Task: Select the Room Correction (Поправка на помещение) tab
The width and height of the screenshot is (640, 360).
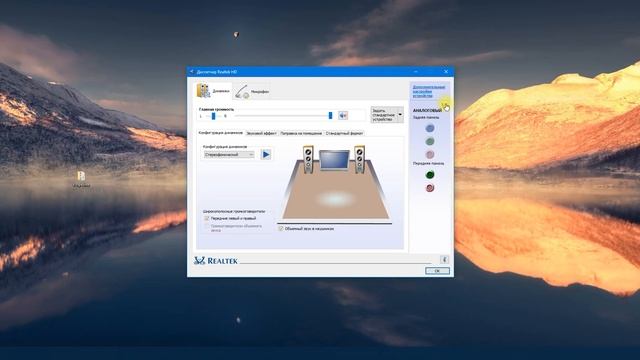Action: tap(301, 133)
